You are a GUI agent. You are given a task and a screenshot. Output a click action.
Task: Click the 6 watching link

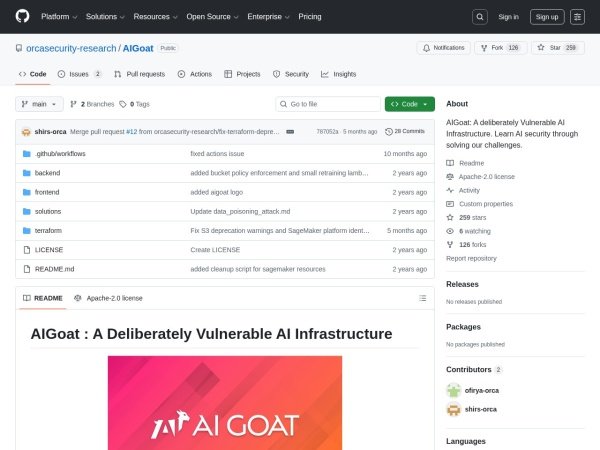[468, 231]
